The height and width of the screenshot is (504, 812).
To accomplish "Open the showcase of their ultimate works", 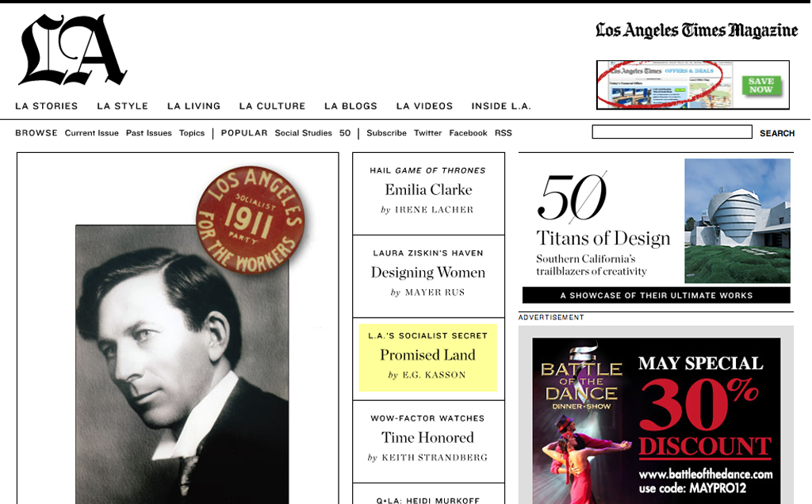I will 656,295.
